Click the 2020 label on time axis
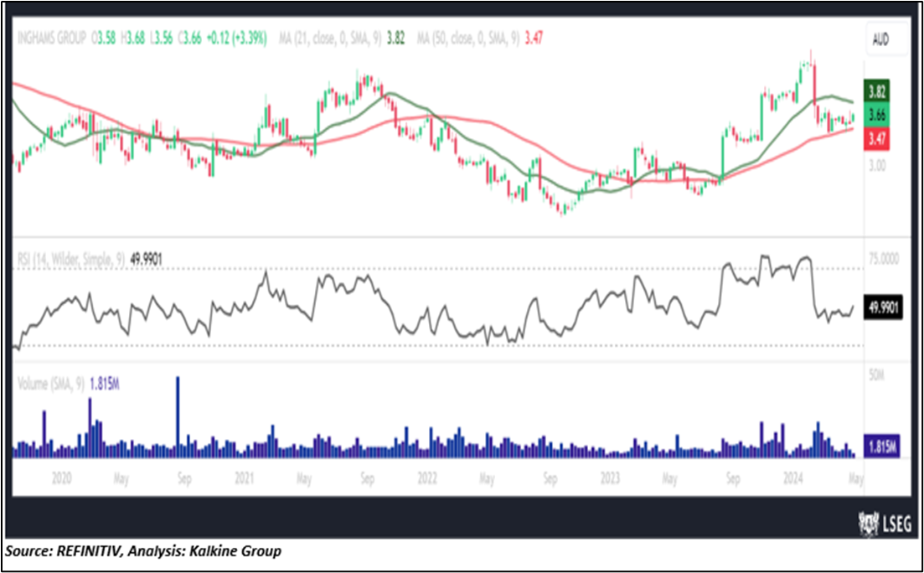Screen dimensions: 924x573 pos(61,478)
